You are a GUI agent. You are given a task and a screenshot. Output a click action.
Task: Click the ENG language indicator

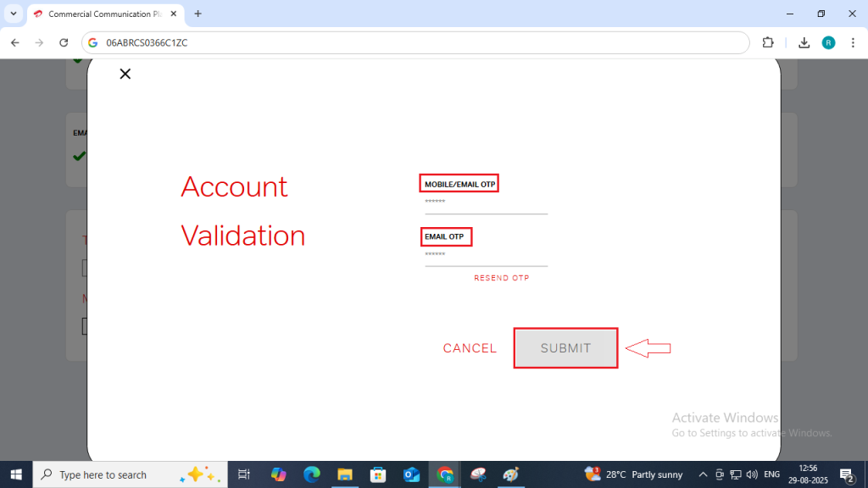click(x=771, y=474)
